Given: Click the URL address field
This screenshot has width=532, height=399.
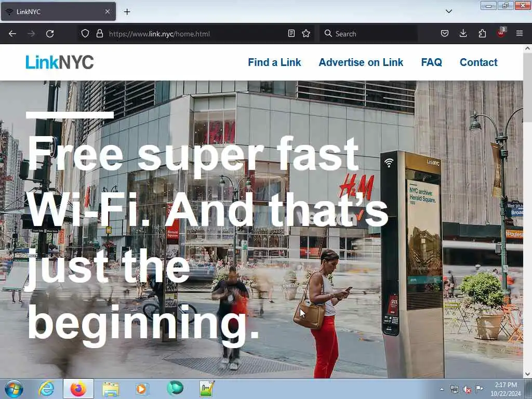Looking at the screenshot, I should [x=195, y=34].
